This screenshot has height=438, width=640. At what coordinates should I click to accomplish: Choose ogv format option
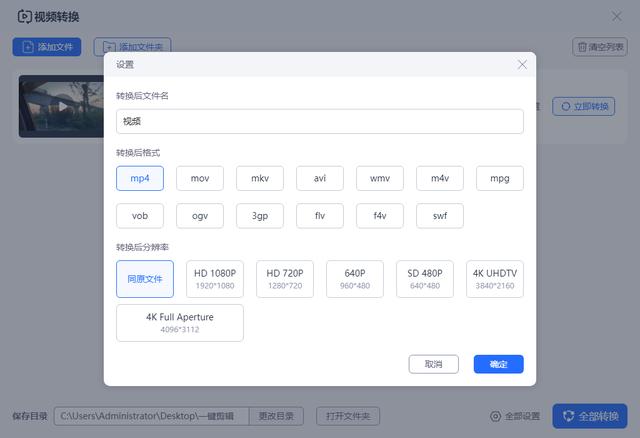tap(200, 216)
